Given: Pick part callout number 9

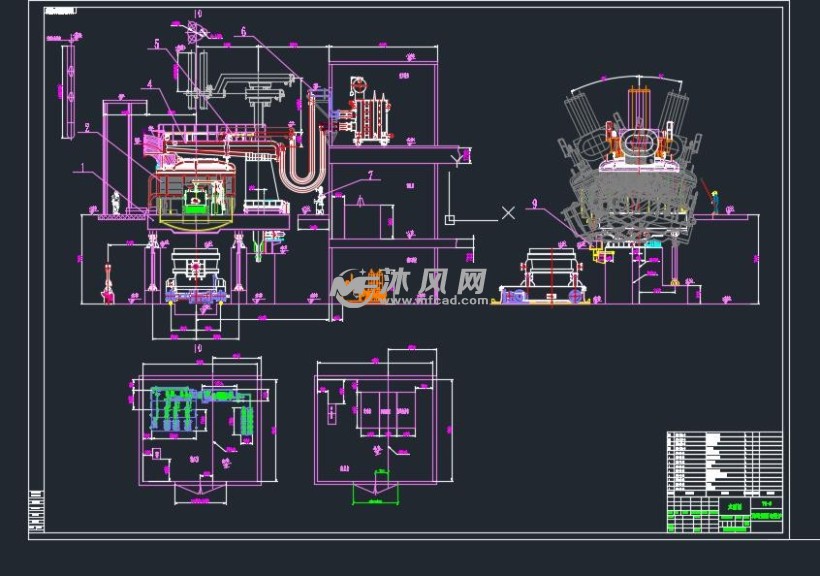Looking at the screenshot, I should pos(535,204).
